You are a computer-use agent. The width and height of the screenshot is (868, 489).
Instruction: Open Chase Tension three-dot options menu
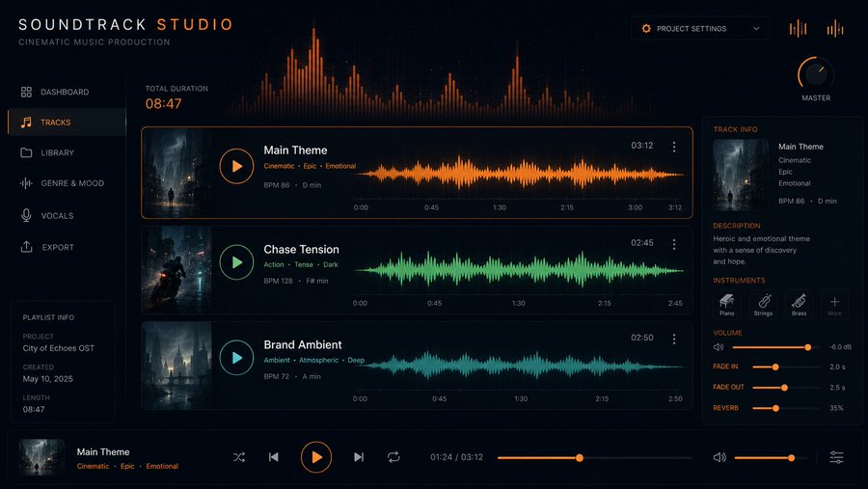coord(674,244)
